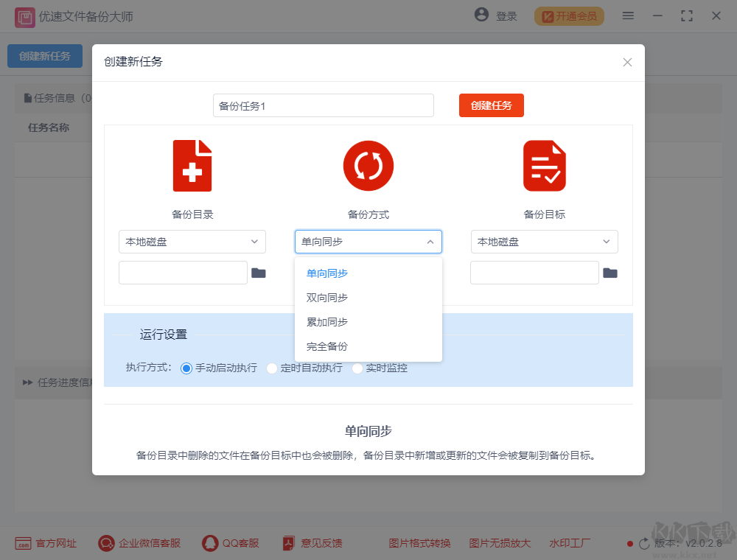Image resolution: width=737 pixels, height=560 pixels.
Task: Click the 开通会员 membership badge
Action: coord(568,15)
